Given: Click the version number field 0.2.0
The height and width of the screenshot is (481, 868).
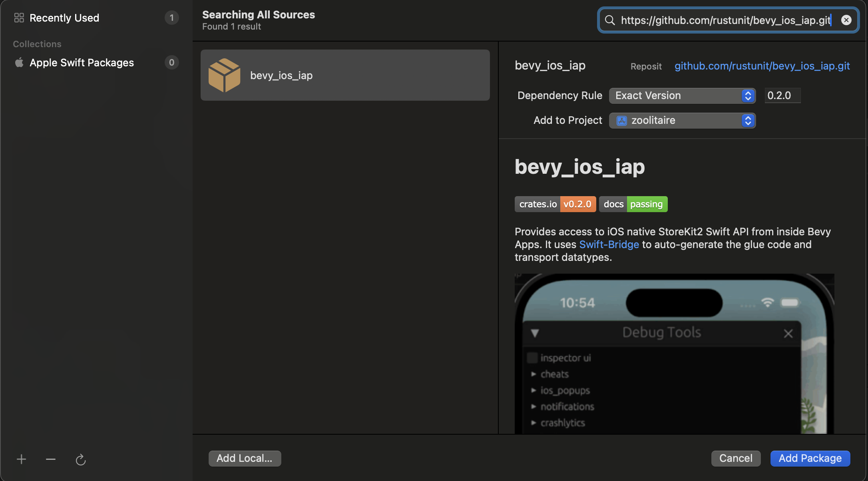Looking at the screenshot, I should 782,95.
